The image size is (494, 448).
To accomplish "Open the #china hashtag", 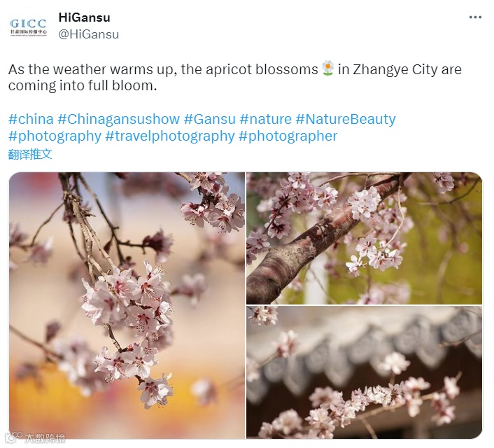I will pos(31,119).
